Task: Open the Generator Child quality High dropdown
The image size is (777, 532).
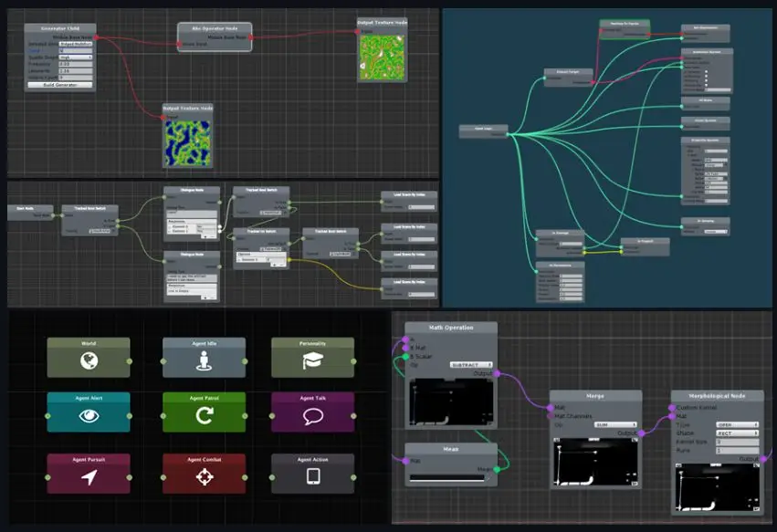Action: [x=76, y=57]
